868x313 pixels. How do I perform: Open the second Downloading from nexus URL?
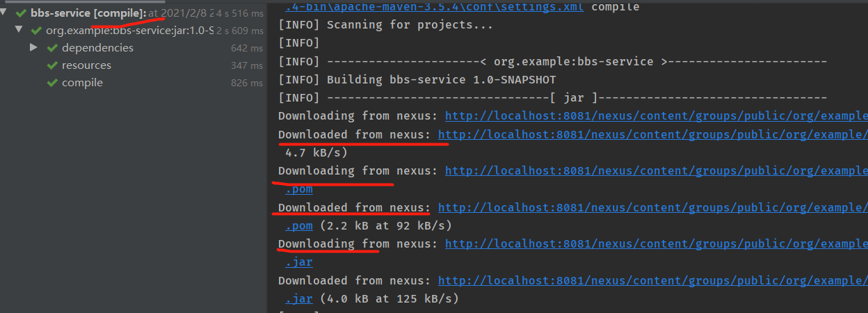click(657, 170)
